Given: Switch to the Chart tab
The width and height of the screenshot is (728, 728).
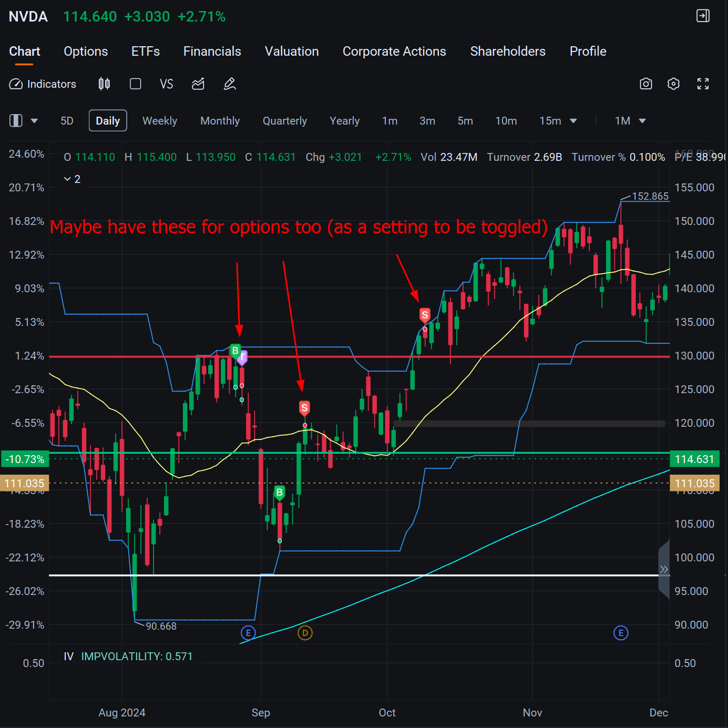Looking at the screenshot, I should [x=25, y=52].
